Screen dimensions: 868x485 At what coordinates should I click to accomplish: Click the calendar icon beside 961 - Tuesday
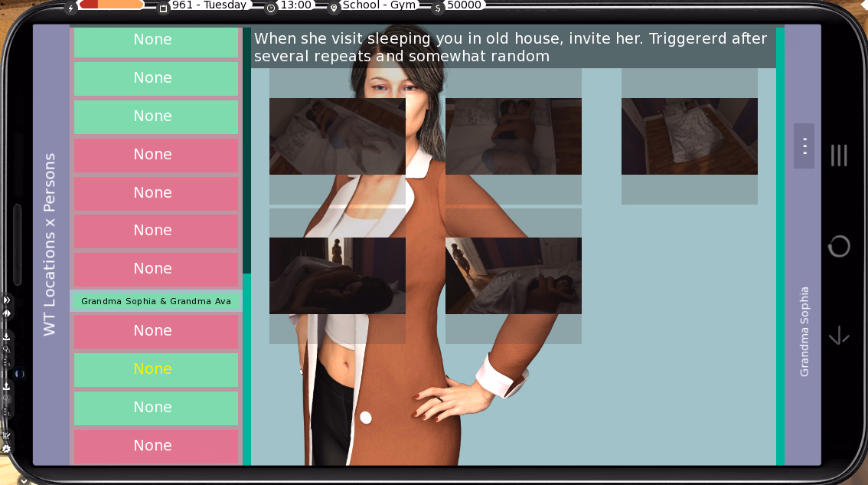point(163,8)
